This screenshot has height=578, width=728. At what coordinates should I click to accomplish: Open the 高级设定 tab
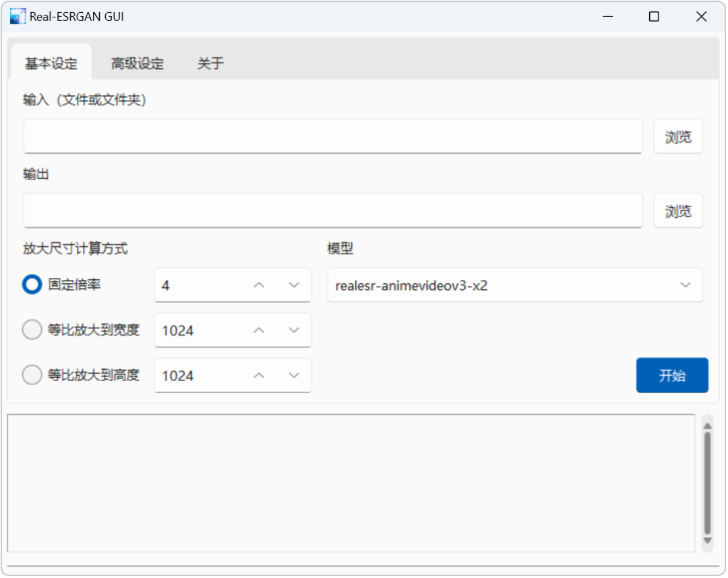coord(138,63)
